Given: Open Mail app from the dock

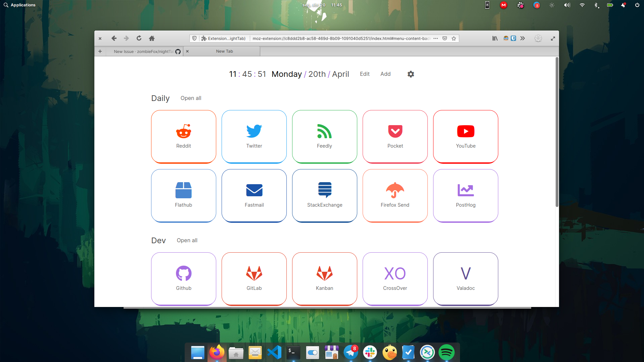Looking at the screenshot, I should [x=255, y=352].
